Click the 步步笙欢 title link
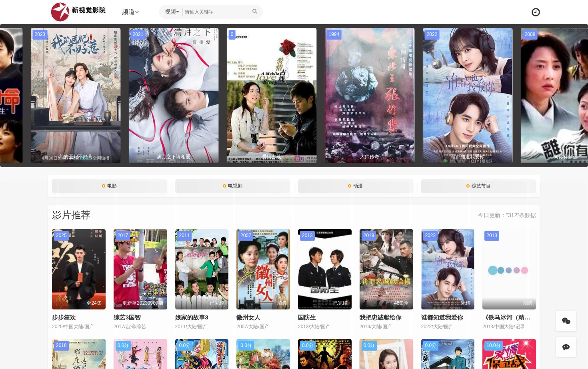This screenshot has height=369, width=588. click(x=64, y=317)
